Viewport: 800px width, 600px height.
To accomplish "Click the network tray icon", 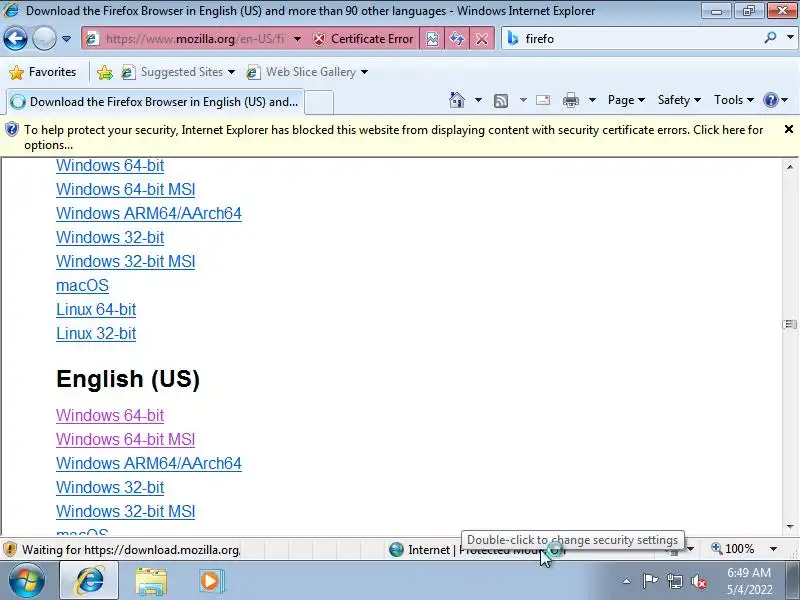I will click(674, 581).
